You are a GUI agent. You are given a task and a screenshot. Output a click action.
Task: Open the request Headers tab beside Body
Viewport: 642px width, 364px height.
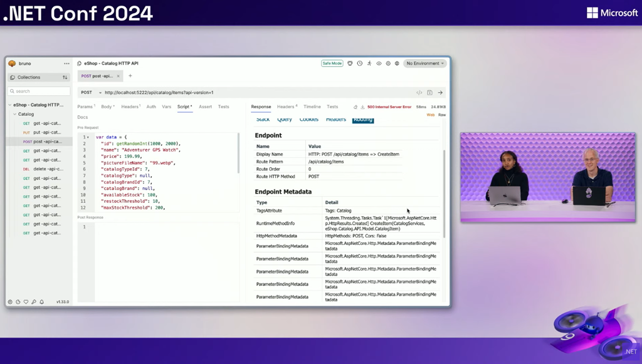click(130, 107)
